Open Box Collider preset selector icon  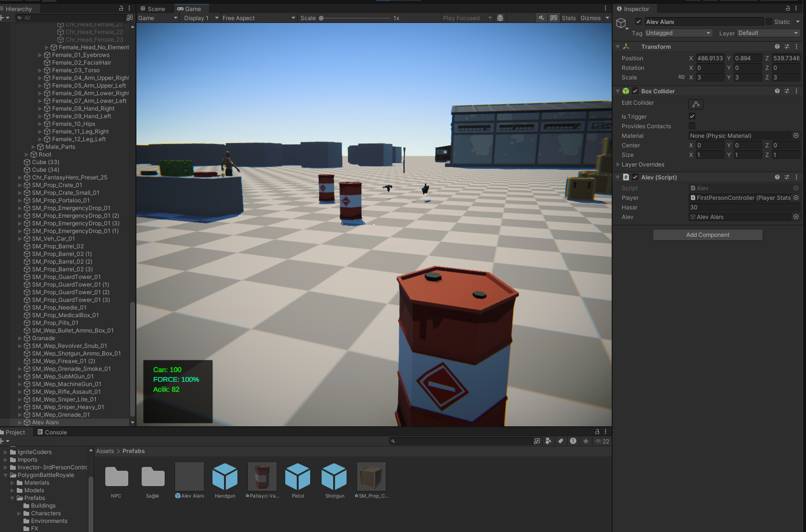click(786, 91)
